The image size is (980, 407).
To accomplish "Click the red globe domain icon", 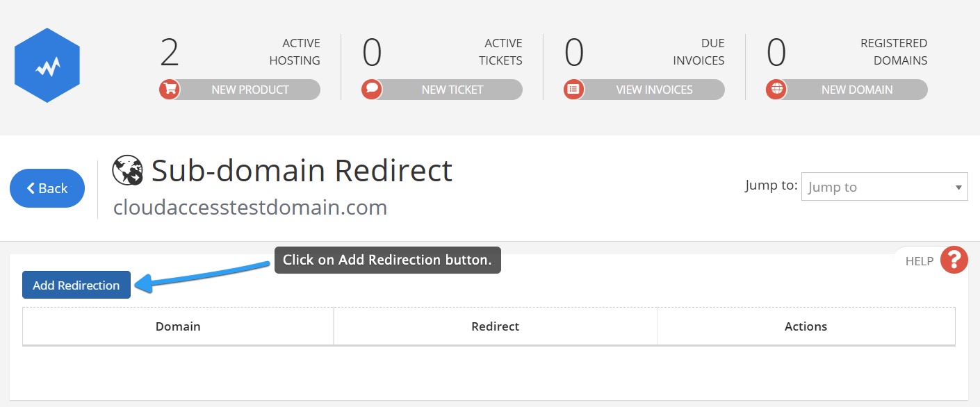I will pos(776,90).
